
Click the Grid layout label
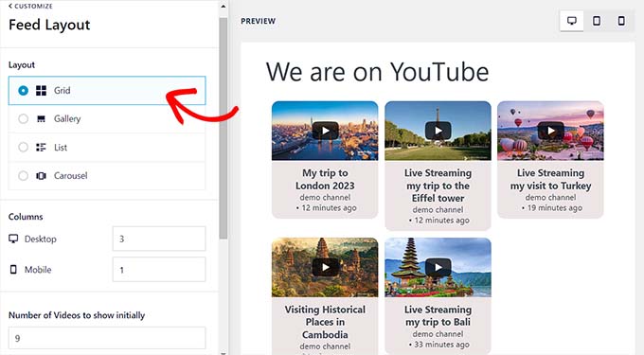point(62,90)
